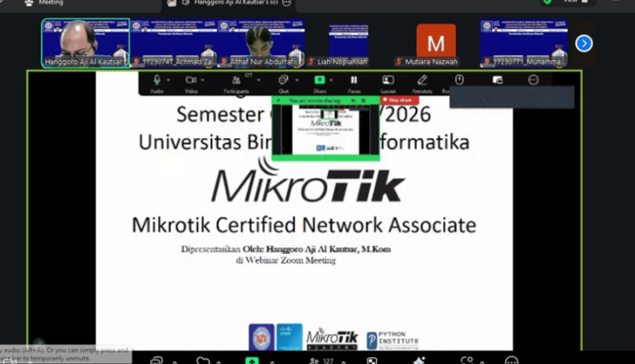Select Althaf Nur Abdurrafii video tile
Screen dimensions: 635x364
coord(262,43)
